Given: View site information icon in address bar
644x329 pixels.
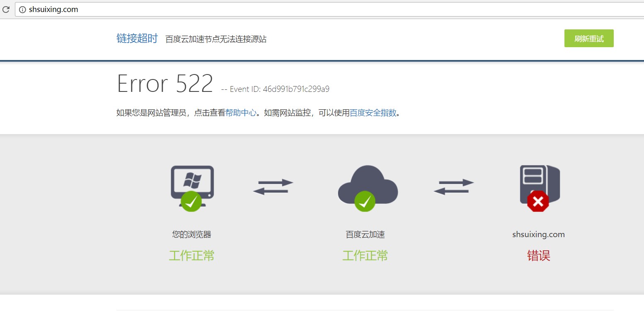Looking at the screenshot, I should 22,10.
